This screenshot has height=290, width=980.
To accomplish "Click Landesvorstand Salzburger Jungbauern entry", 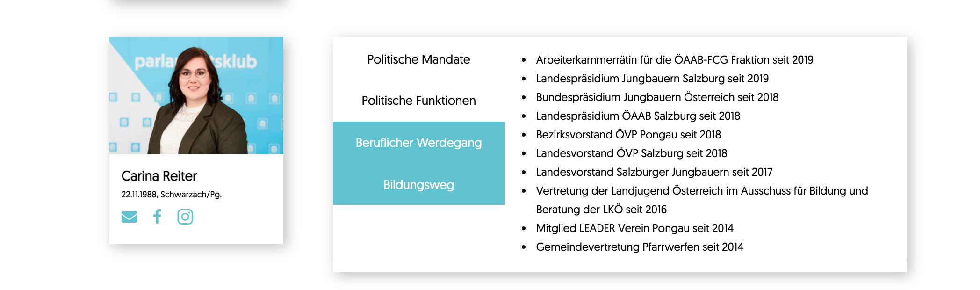I will [x=654, y=172].
